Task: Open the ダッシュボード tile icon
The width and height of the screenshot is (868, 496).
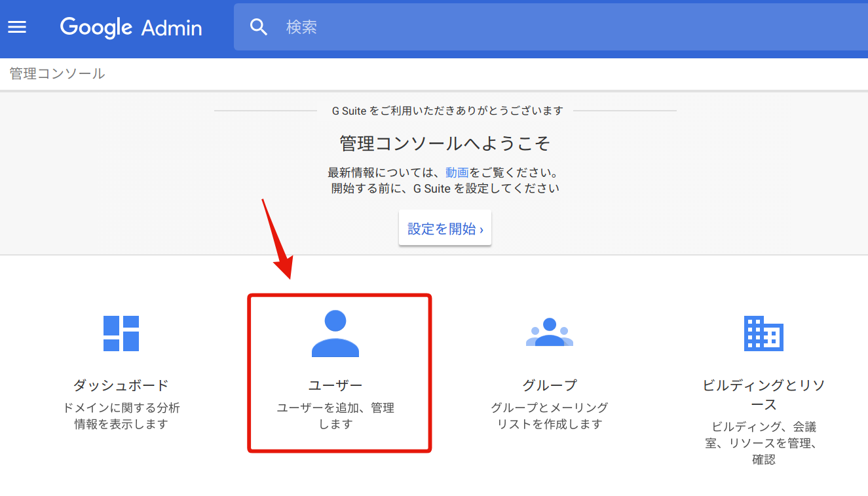Action: pos(121,333)
